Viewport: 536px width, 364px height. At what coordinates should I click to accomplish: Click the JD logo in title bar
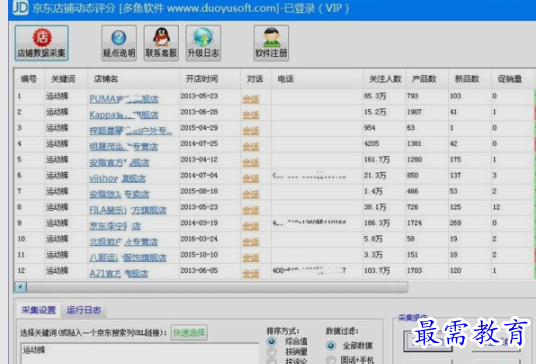tap(20, 7)
